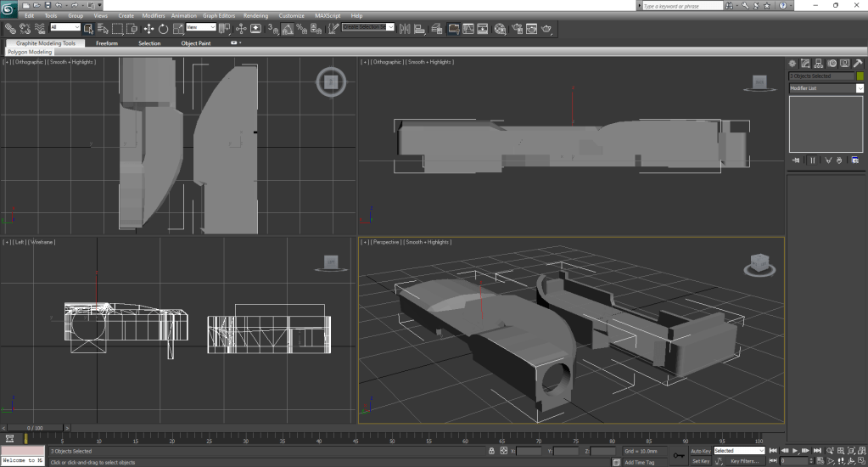Open the Utilities panel hammer icon
This screenshot has height=467, width=868.
[x=858, y=63]
